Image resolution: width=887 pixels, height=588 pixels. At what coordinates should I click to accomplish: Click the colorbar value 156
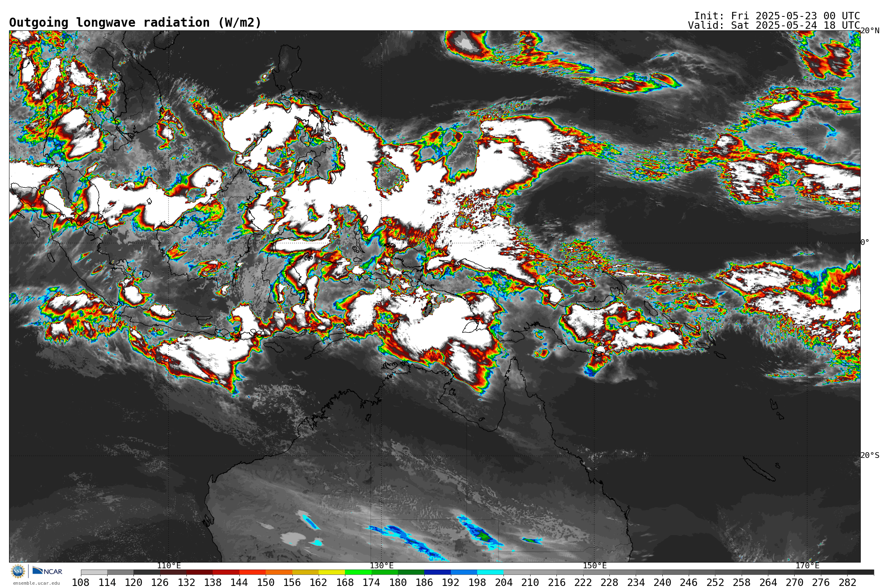pos(292,582)
